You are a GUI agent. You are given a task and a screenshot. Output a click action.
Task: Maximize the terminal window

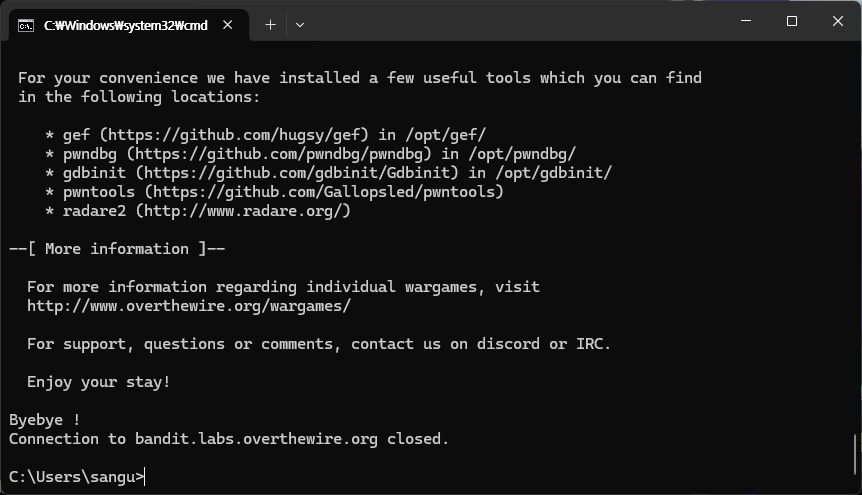tap(792, 21)
